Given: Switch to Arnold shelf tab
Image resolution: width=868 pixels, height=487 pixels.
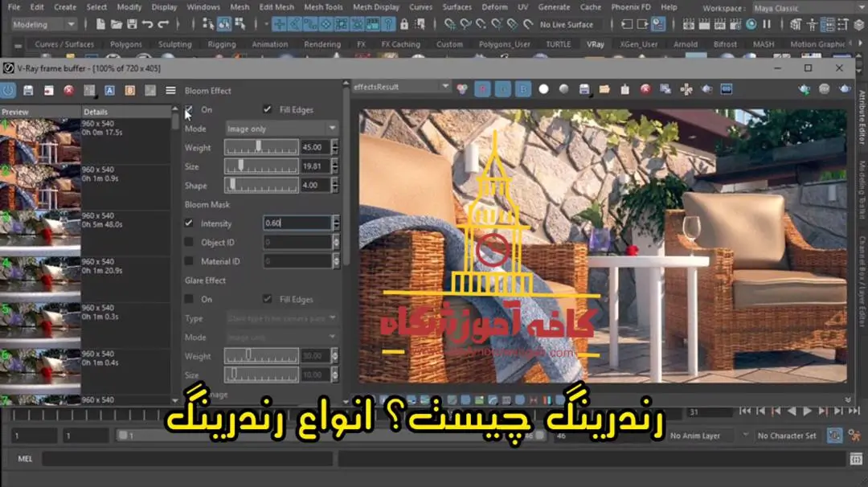Looking at the screenshot, I should coord(686,44).
